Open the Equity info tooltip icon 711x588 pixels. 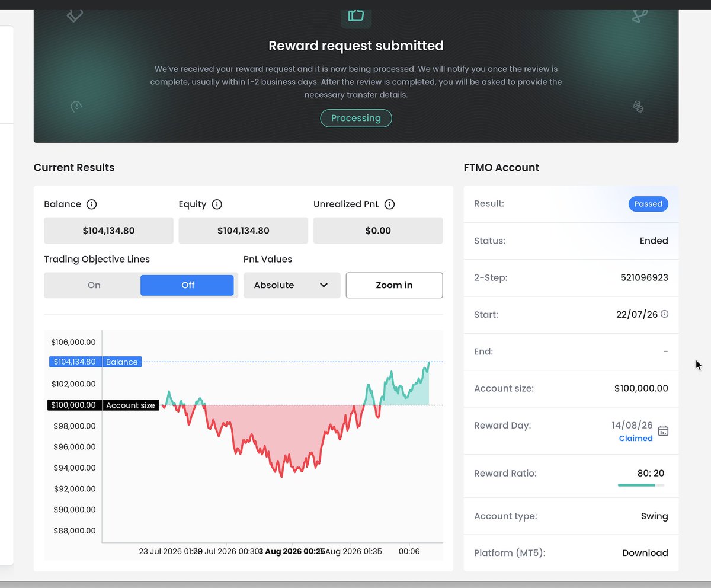(x=217, y=204)
